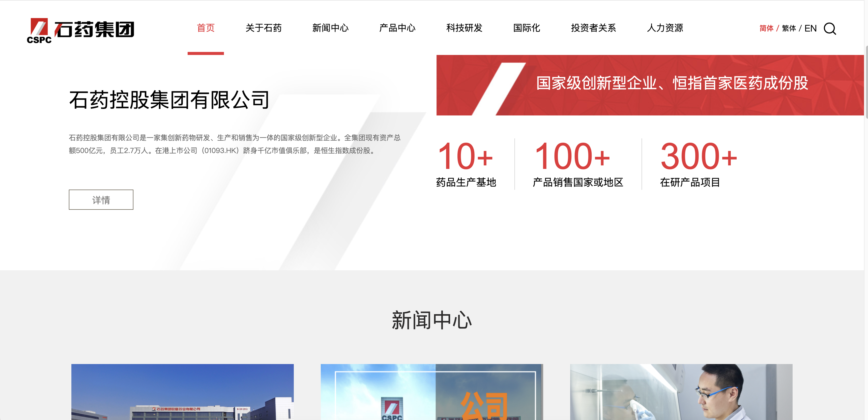The width and height of the screenshot is (868, 420).
Task: Click the red banner 国家级创新型企业
Action: [650, 85]
